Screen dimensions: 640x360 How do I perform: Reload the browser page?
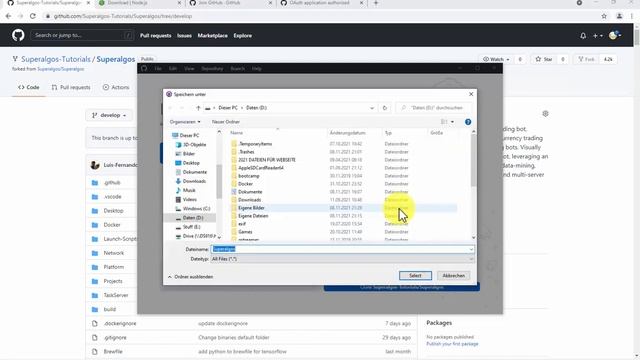(x=33, y=16)
